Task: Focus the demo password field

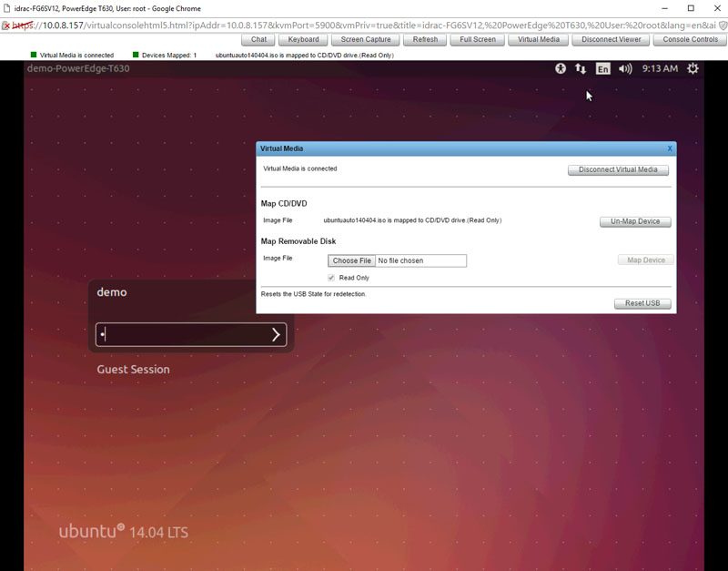Action: click(191, 334)
